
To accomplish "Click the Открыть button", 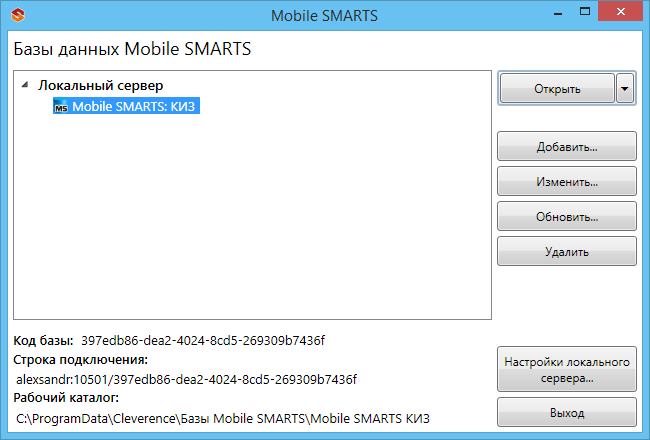I will pyautogui.click(x=557, y=88).
